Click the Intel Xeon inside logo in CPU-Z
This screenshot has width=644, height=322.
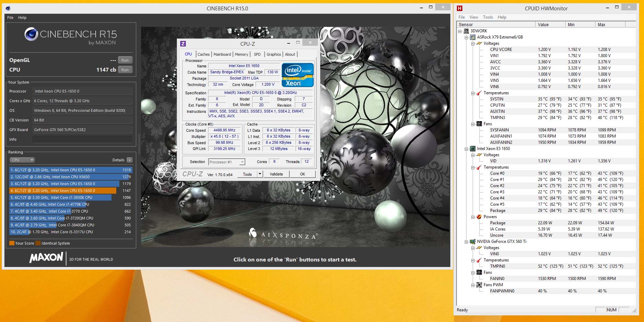[298, 75]
